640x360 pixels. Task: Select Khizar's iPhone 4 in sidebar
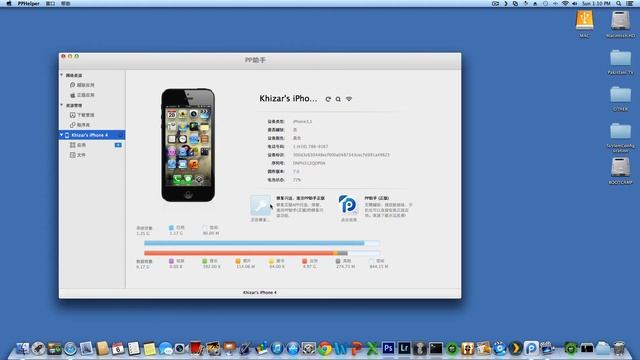pyautogui.click(x=92, y=135)
